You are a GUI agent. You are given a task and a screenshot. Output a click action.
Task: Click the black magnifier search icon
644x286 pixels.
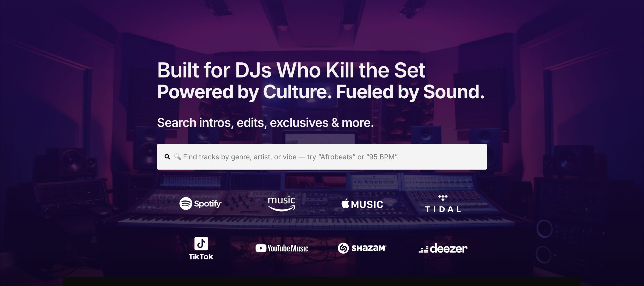(167, 157)
